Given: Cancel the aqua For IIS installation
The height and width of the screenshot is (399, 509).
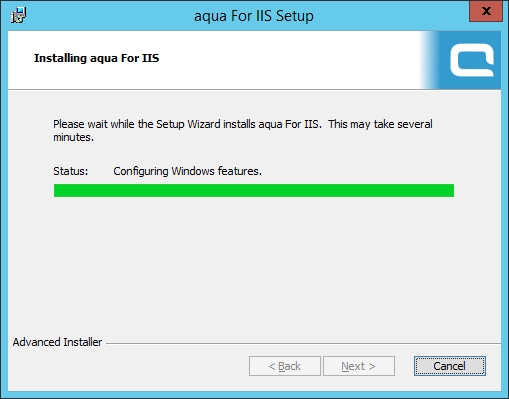Looking at the screenshot, I should pos(450,366).
